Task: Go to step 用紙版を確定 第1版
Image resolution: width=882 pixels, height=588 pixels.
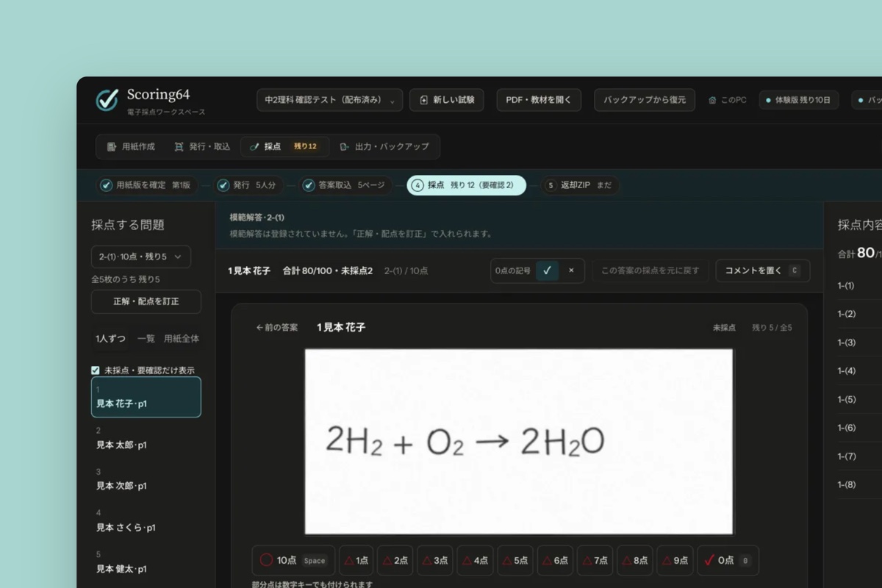Action: (x=146, y=185)
